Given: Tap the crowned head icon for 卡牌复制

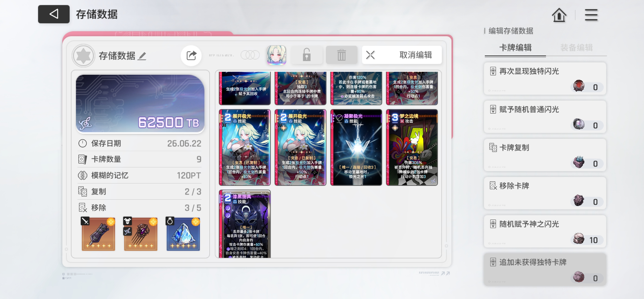Looking at the screenshot, I should [x=579, y=162].
